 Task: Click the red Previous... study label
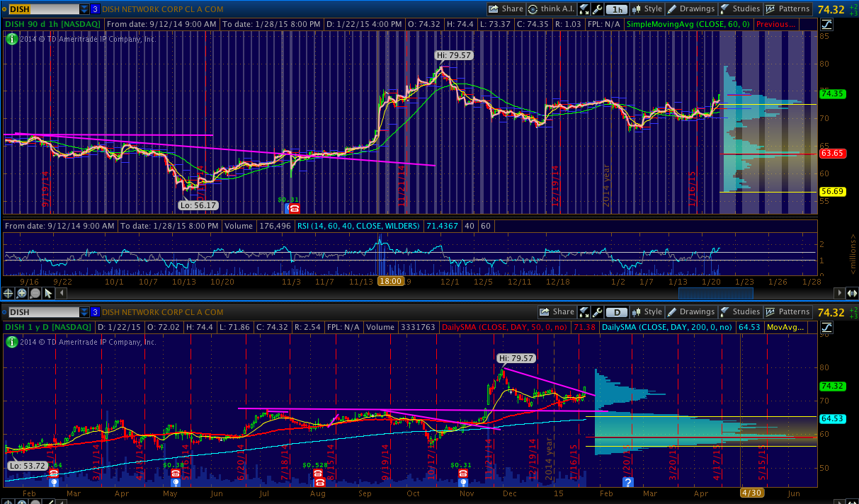point(775,24)
